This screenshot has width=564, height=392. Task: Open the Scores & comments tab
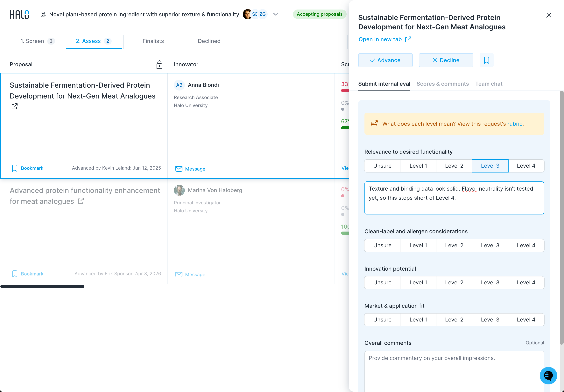pos(442,84)
